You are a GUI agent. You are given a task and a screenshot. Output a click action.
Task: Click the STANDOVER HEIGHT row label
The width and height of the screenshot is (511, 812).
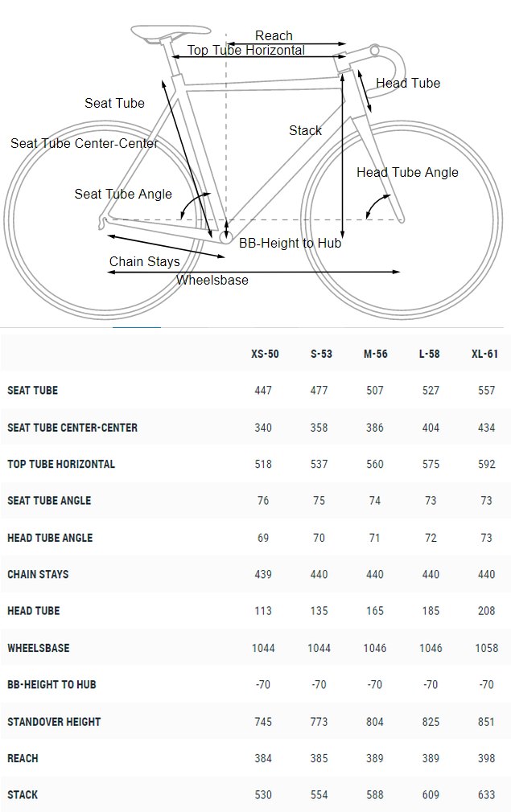point(54,721)
